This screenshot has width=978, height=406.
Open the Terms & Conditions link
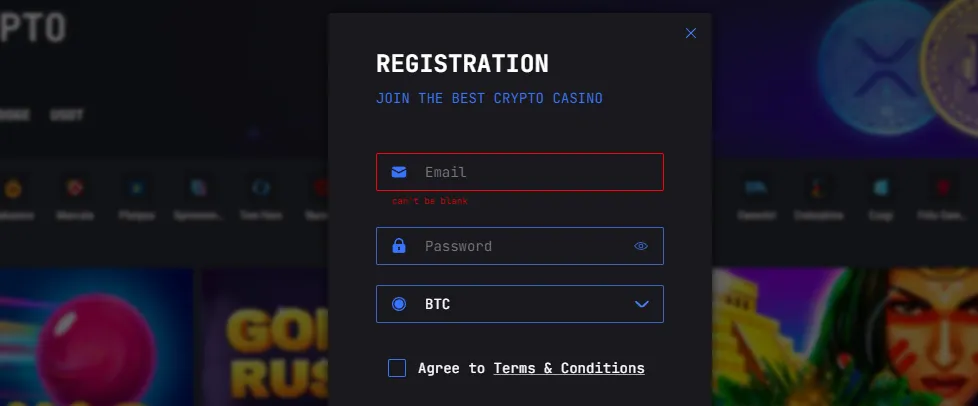(569, 368)
